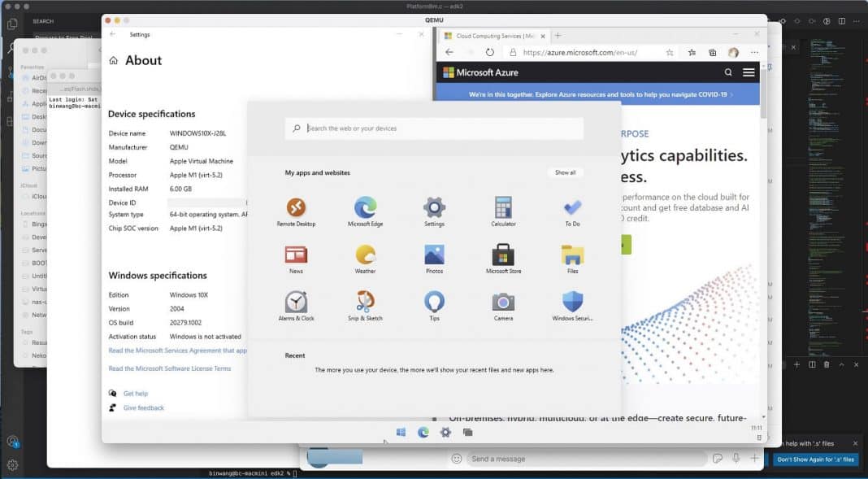Open the Remote Desktop app
This screenshot has height=479, width=868.
295,208
